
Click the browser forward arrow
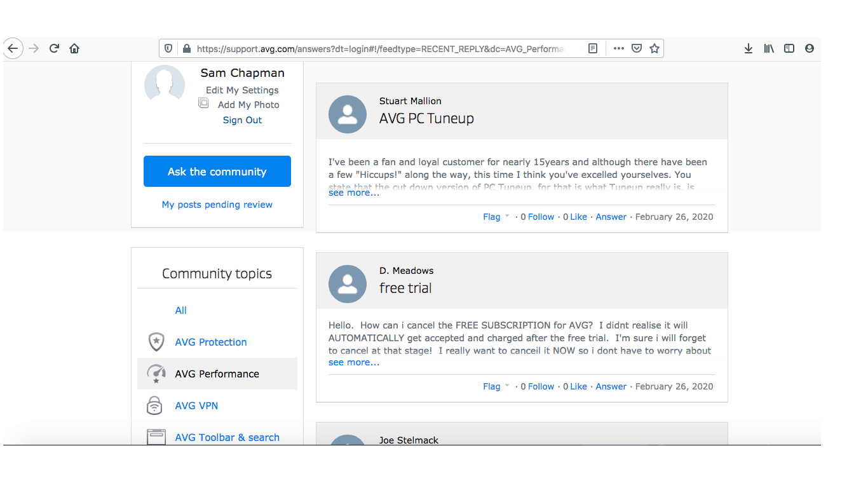pos(34,48)
